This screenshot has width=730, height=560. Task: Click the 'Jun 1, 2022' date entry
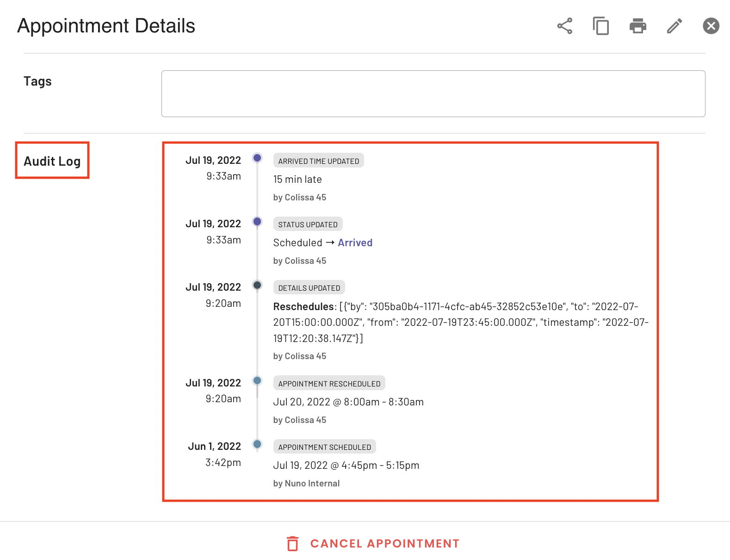coord(214,446)
